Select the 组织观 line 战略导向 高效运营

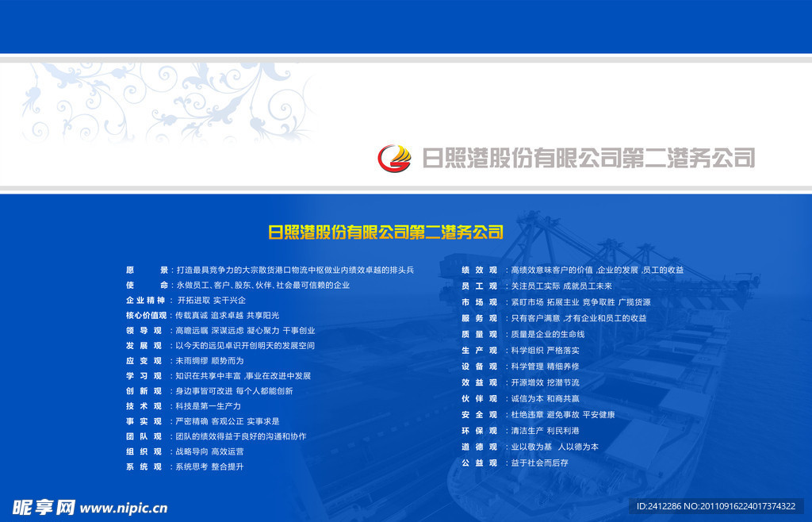(185, 451)
